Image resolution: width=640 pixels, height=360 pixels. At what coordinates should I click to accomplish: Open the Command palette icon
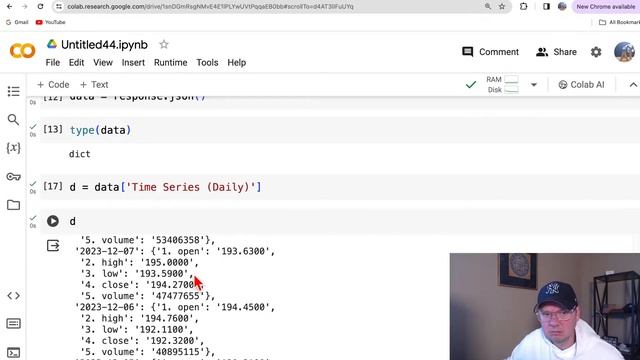[13, 324]
